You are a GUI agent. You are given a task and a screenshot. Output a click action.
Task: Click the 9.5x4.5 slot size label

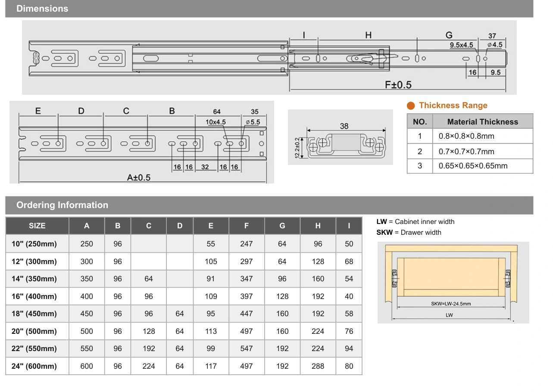(x=461, y=45)
